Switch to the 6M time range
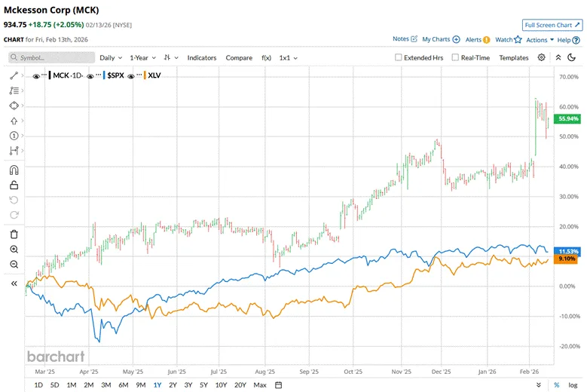 point(123,385)
